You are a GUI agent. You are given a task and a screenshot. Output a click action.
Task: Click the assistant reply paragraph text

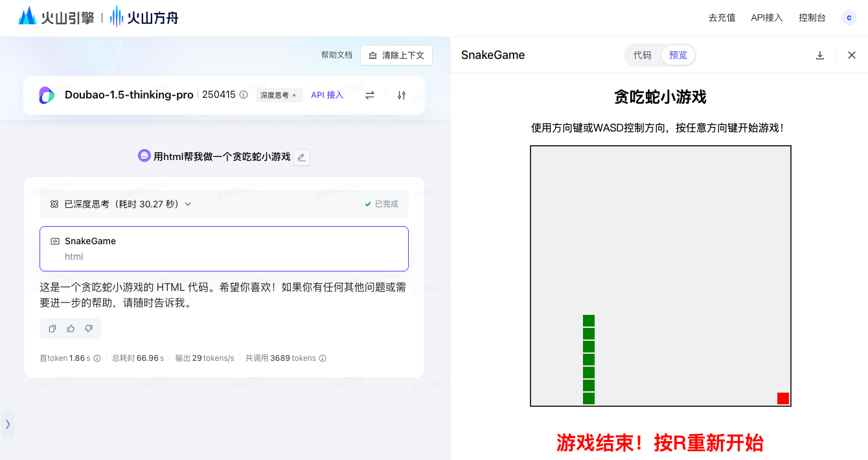223,295
